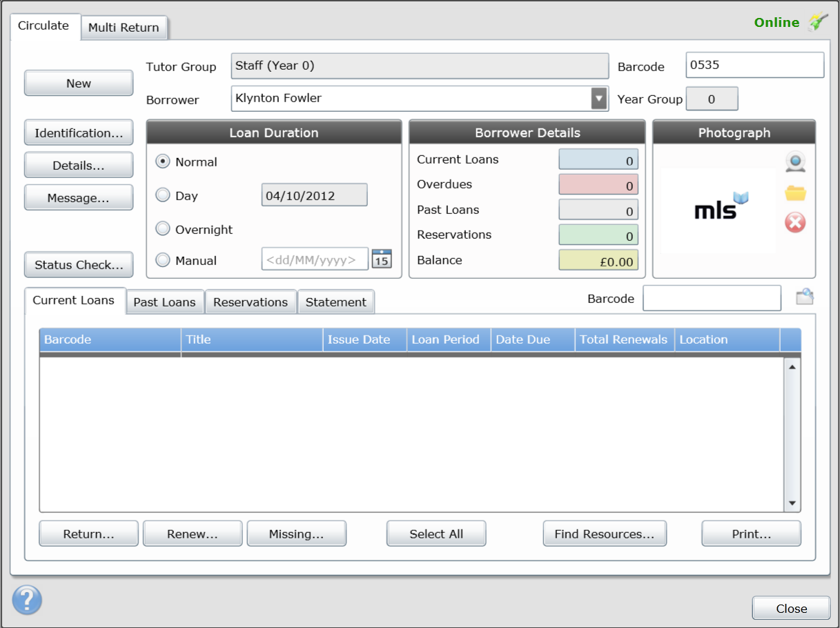Open the Past Loans tab
The width and height of the screenshot is (840, 628).
pyautogui.click(x=164, y=302)
